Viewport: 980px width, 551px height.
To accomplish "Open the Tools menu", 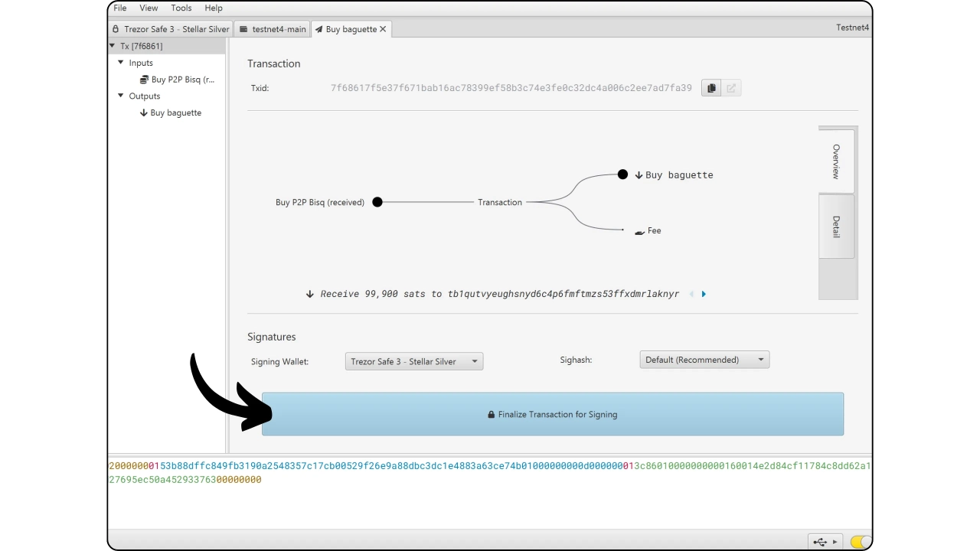I will tap(181, 8).
